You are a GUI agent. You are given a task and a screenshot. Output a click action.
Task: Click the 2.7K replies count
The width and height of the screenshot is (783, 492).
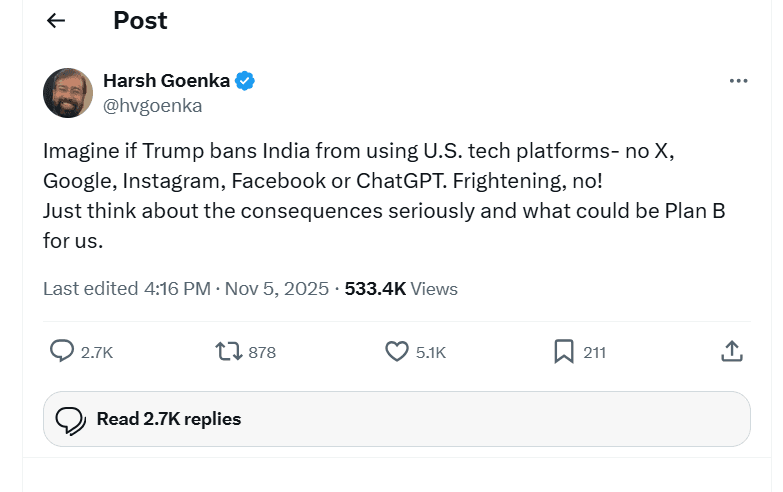click(x=97, y=352)
